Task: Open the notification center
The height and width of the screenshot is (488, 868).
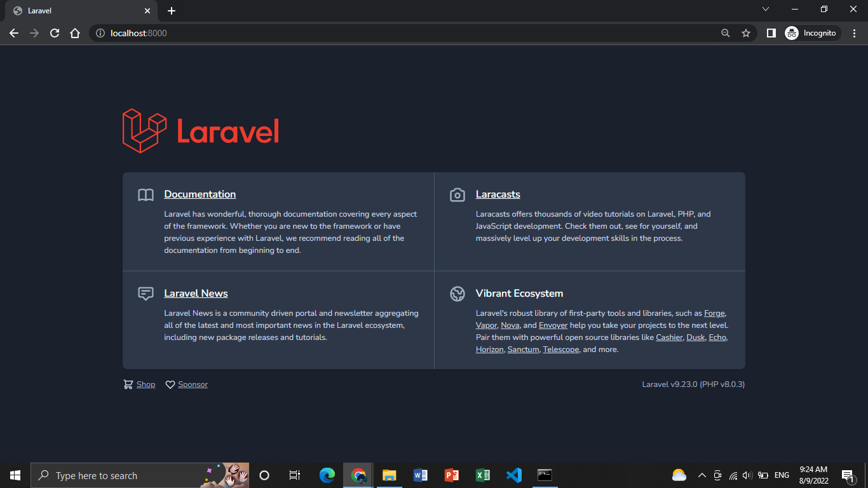Action: pos(847,475)
